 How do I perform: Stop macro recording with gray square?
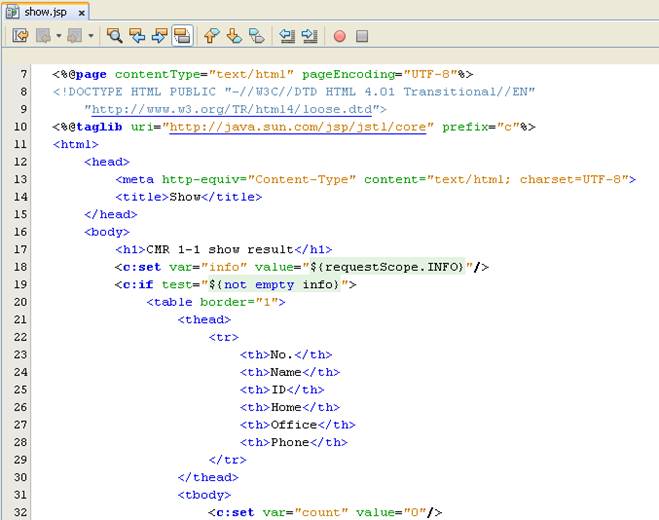tap(362, 36)
